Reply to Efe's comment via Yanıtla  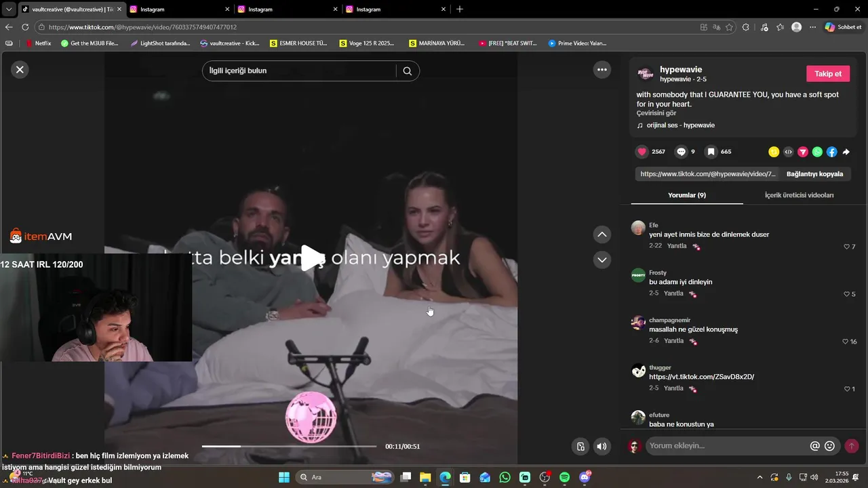point(677,246)
